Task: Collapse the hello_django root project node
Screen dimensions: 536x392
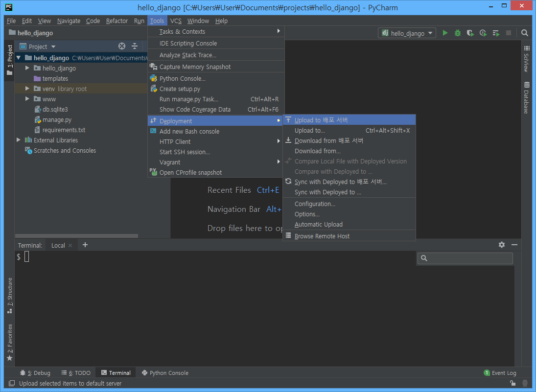Action: (19, 58)
